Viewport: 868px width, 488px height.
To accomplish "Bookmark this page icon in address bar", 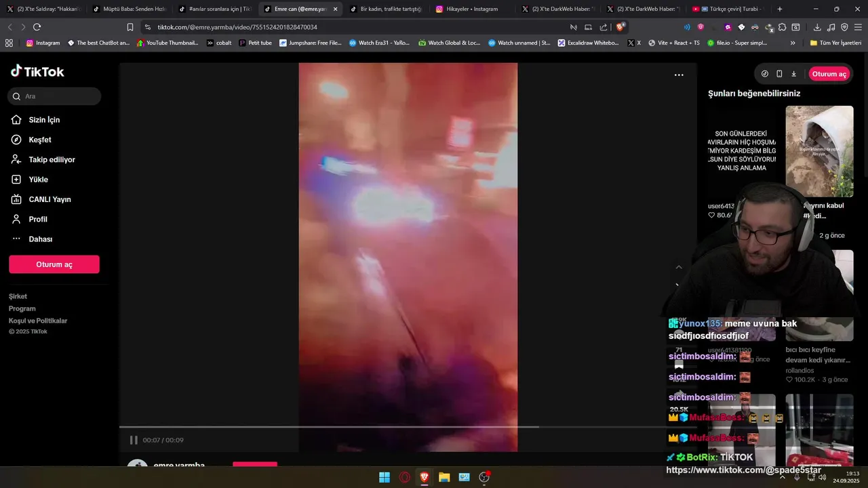I will [130, 27].
